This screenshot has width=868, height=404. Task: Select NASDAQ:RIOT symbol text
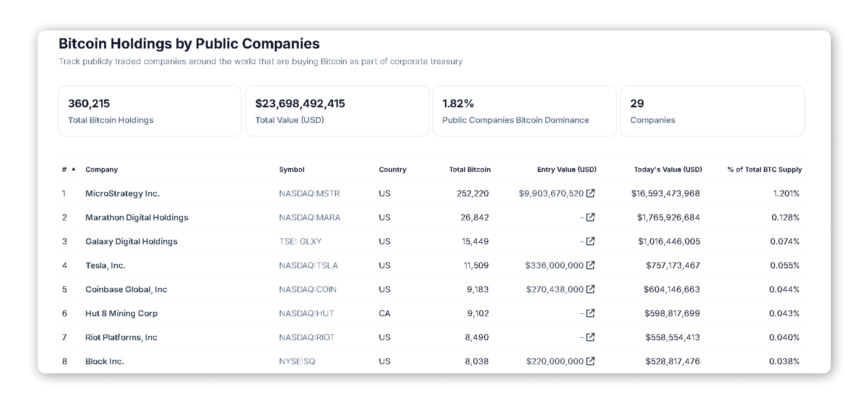pyautogui.click(x=307, y=337)
